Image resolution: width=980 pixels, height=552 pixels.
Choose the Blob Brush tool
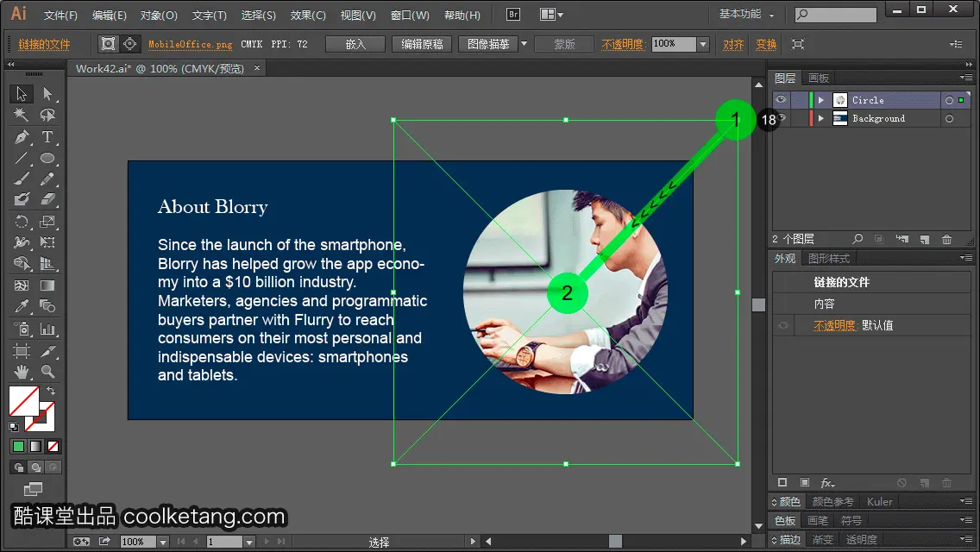[x=22, y=200]
